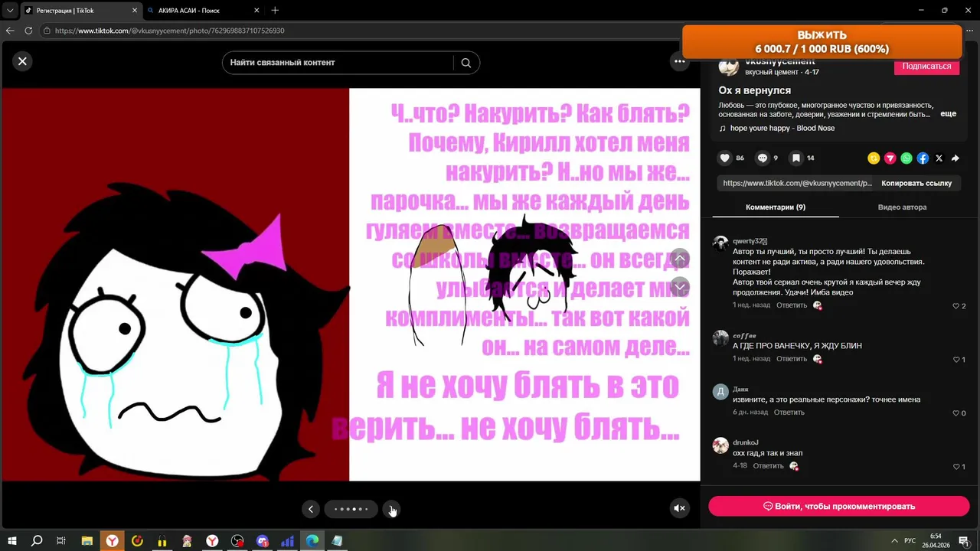Reply to qwerty32's comment
This screenshot has width=980, height=551.
[x=792, y=305]
